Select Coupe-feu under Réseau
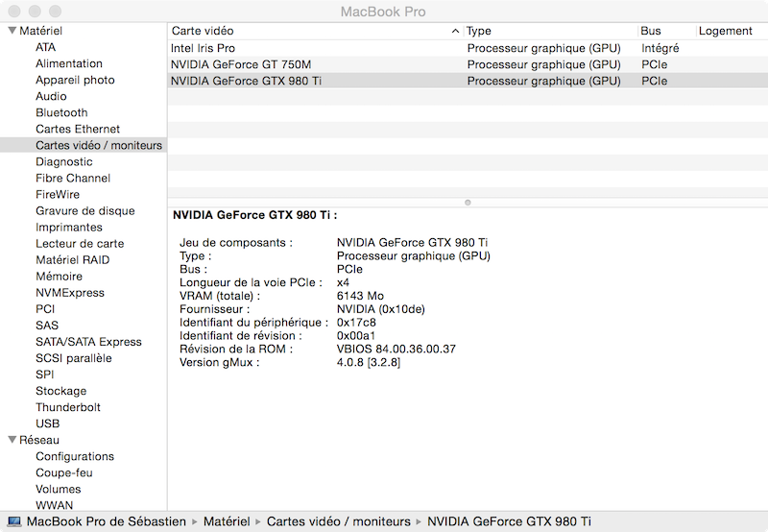 64,472
